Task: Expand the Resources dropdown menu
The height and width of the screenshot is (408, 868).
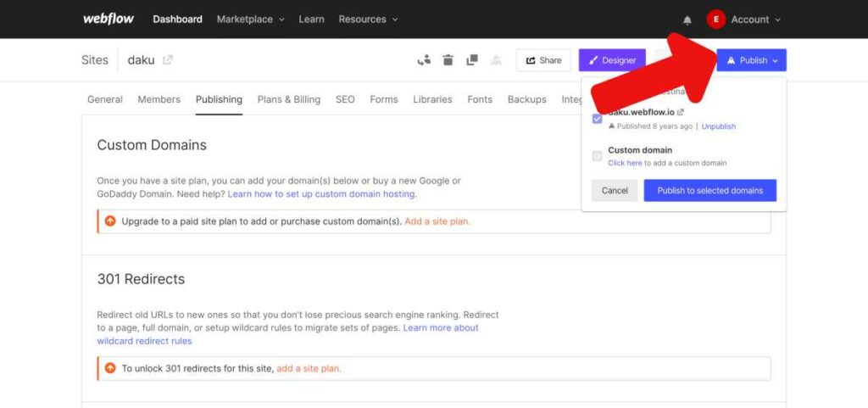Action: 368,20
